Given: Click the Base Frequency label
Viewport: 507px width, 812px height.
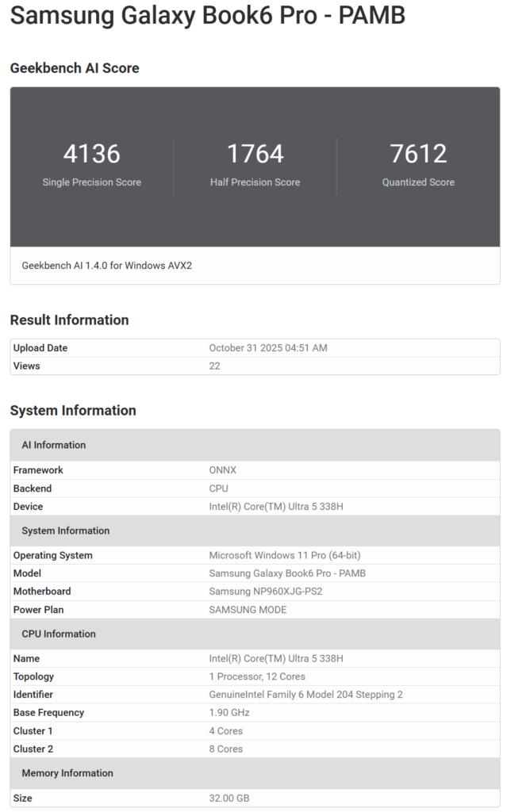Looking at the screenshot, I should tap(48, 713).
